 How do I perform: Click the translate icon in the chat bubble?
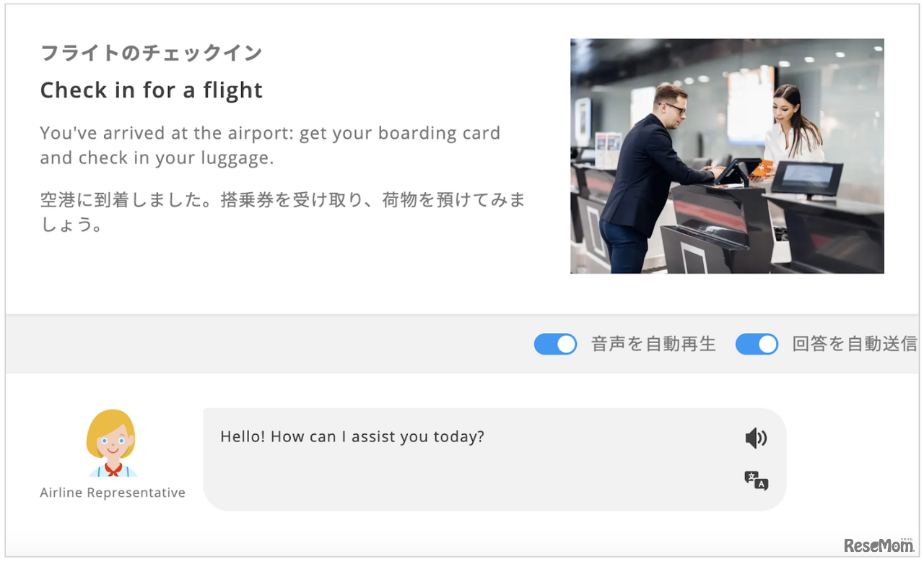[x=756, y=480]
